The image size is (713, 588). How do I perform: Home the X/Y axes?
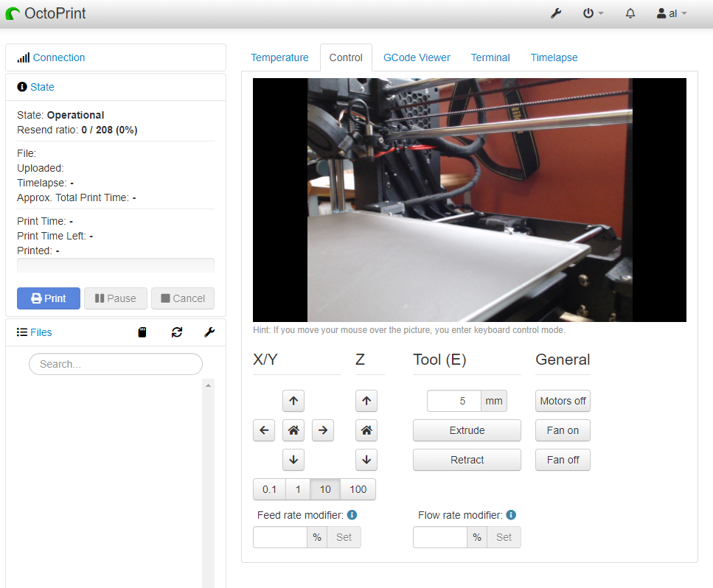click(x=293, y=430)
